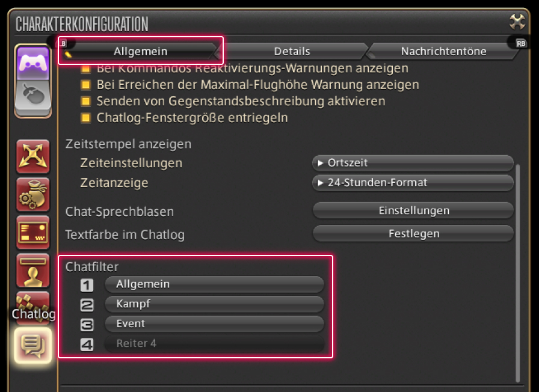Image resolution: width=539 pixels, height=392 pixels.
Task: Open the Kampf chat filter
Action: [214, 304]
